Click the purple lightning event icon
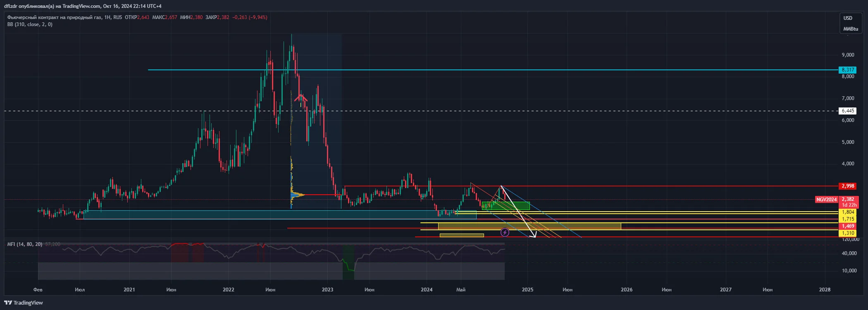The image size is (868, 310). (x=505, y=233)
